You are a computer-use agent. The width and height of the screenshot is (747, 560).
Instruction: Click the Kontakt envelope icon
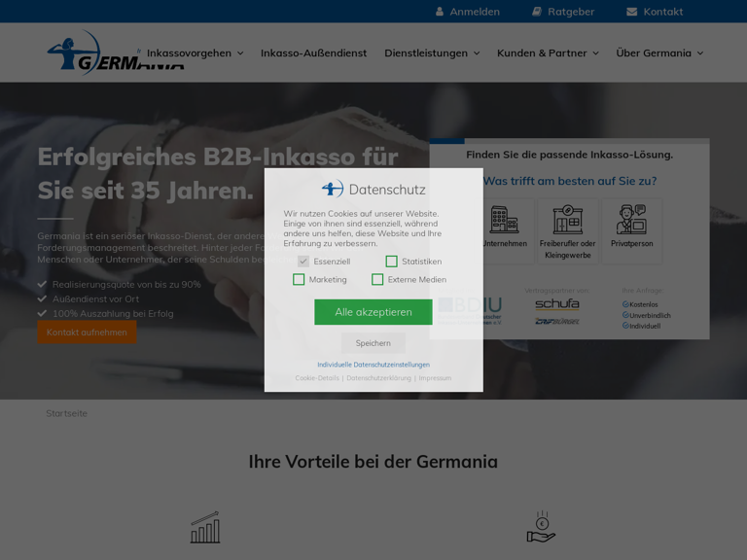tap(631, 12)
